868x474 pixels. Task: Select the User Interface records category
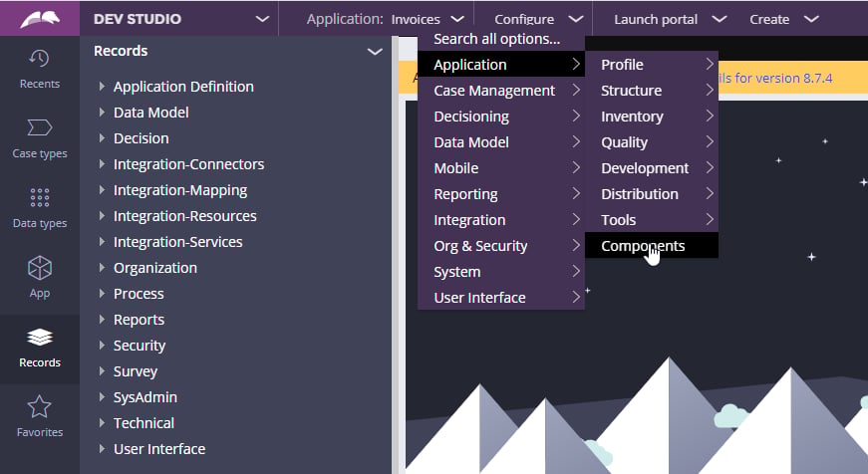[159, 449]
